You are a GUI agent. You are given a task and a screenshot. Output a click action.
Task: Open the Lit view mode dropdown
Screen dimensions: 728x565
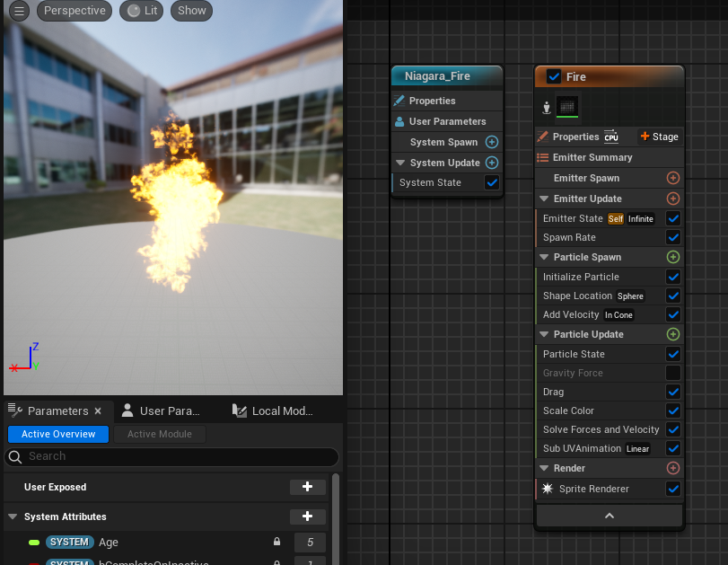click(x=142, y=11)
